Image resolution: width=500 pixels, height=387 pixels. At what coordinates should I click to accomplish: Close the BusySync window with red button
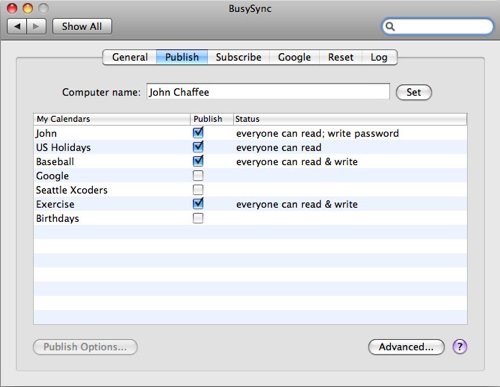point(12,8)
